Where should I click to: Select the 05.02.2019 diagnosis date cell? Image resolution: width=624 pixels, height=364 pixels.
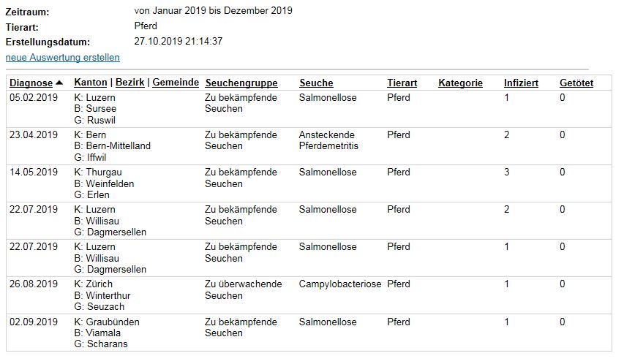point(34,98)
